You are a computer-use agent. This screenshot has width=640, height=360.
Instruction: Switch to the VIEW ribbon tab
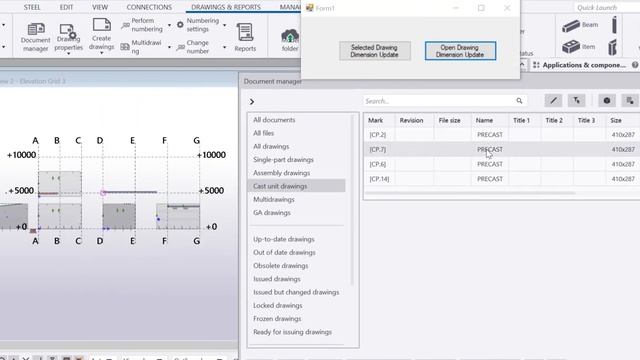100,7
